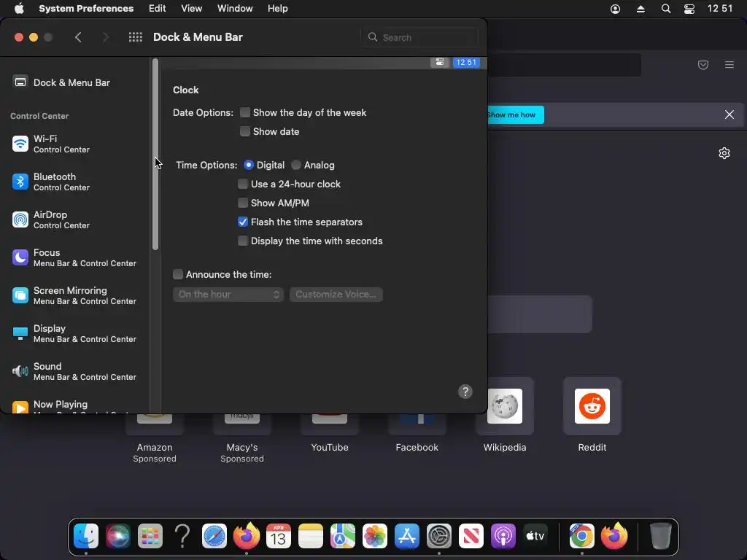Enable Show the day of the week

coord(245,112)
